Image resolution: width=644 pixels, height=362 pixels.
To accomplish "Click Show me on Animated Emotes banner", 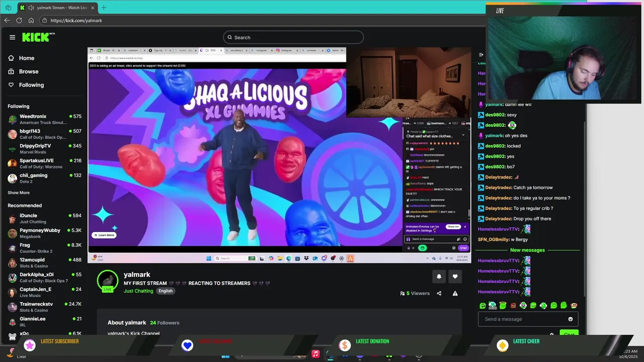I will (453, 227).
